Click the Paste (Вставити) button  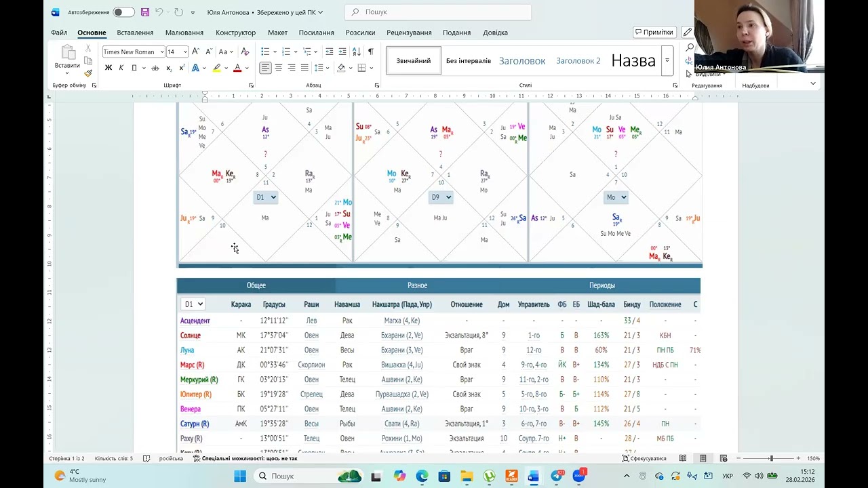(x=67, y=60)
